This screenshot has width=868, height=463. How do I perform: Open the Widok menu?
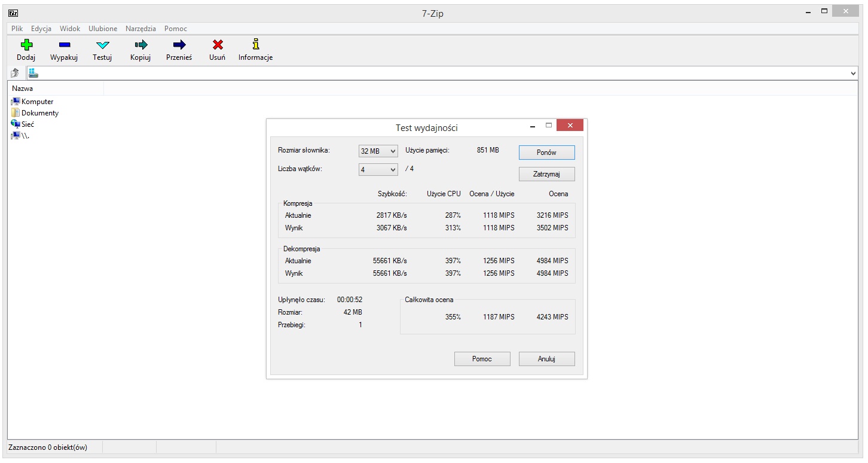point(70,29)
